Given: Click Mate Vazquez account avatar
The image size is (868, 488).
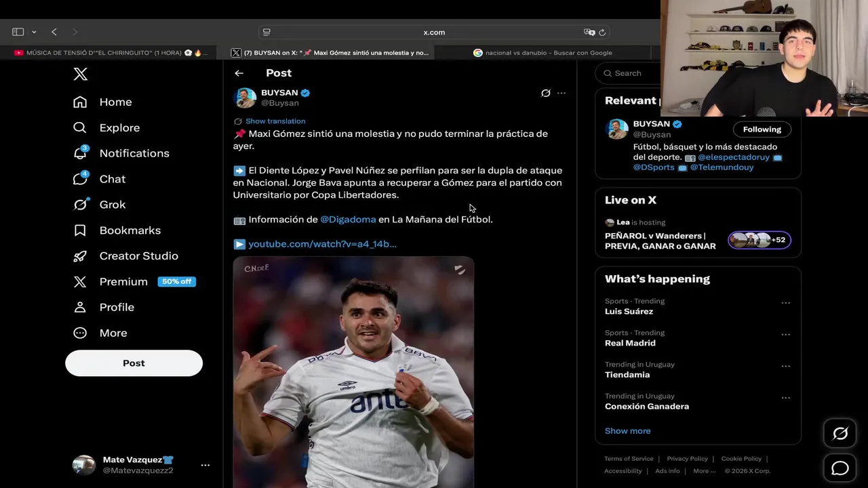Looking at the screenshot, I should pos(84,465).
